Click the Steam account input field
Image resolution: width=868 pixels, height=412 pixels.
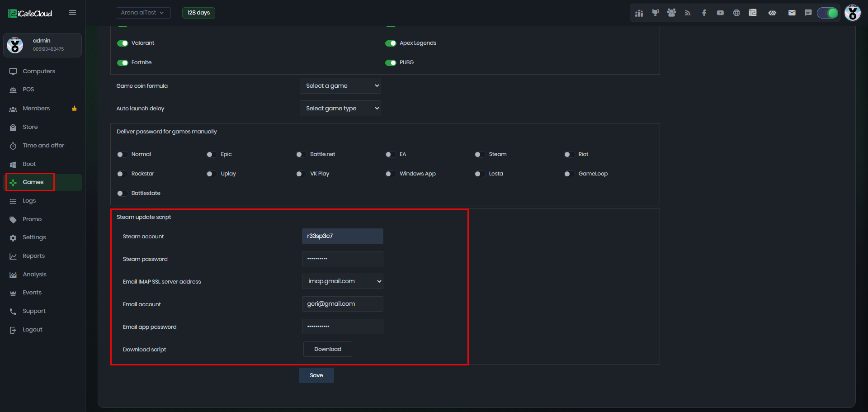tap(343, 236)
